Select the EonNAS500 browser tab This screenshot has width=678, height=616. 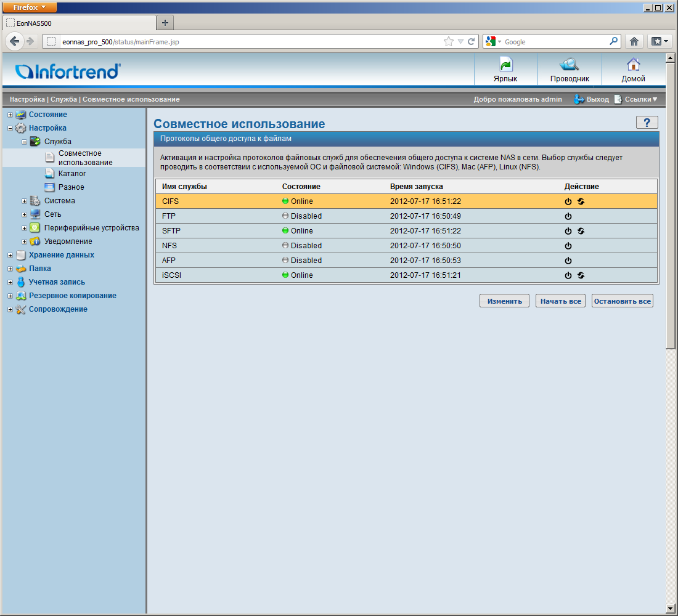[x=80, y=23]
